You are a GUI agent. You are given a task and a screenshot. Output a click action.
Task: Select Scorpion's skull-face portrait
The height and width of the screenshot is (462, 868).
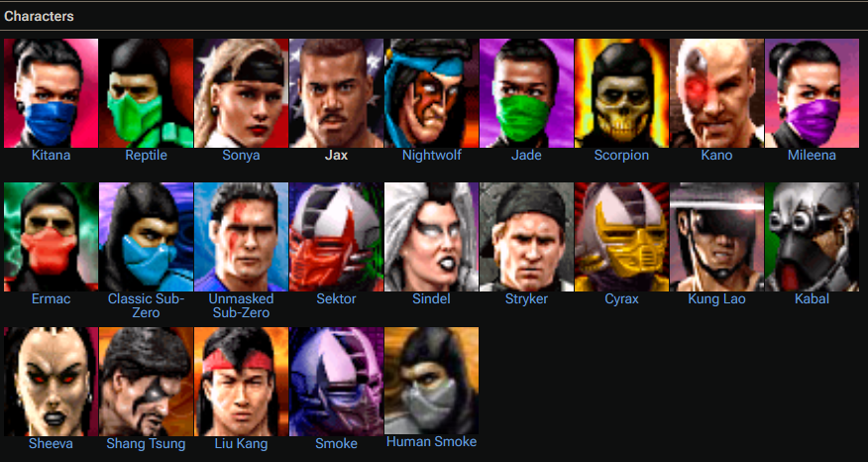[x=621, y=93]
